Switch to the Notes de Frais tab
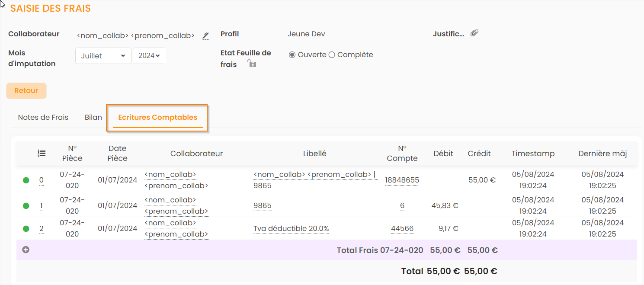 point(43,118)
